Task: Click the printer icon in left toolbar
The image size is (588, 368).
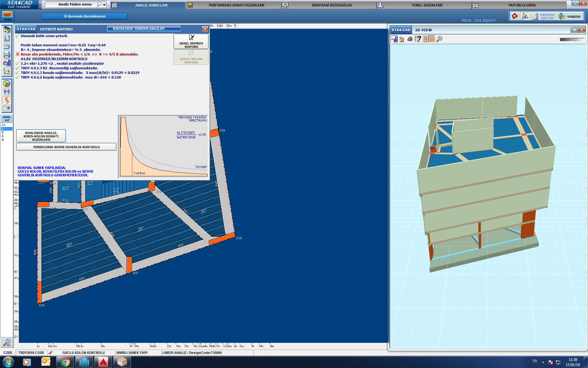Action: tap(7, 55)
